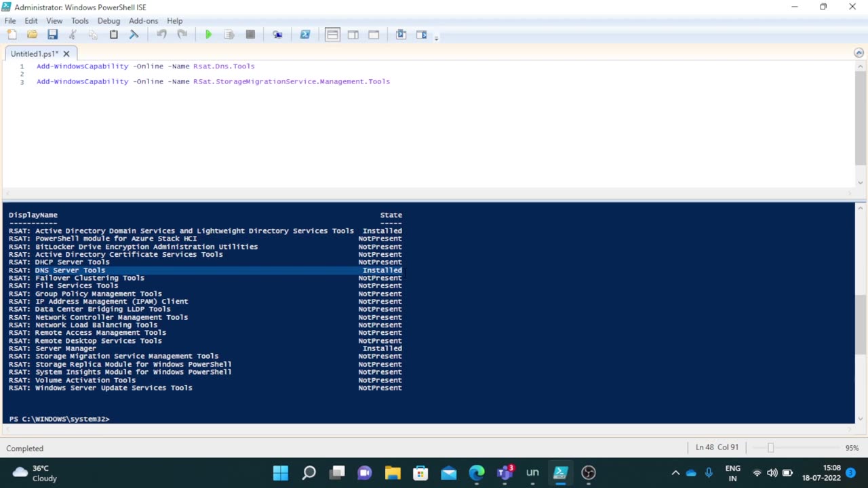Viewport: 868px width, 488px height.
Task: Open the Windows Start menu
Action: (280, 472)
